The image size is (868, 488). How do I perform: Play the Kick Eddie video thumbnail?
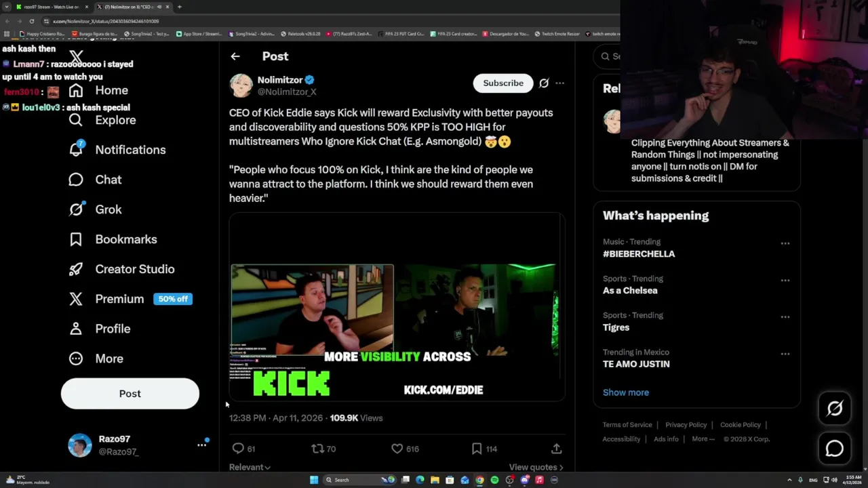397,307
